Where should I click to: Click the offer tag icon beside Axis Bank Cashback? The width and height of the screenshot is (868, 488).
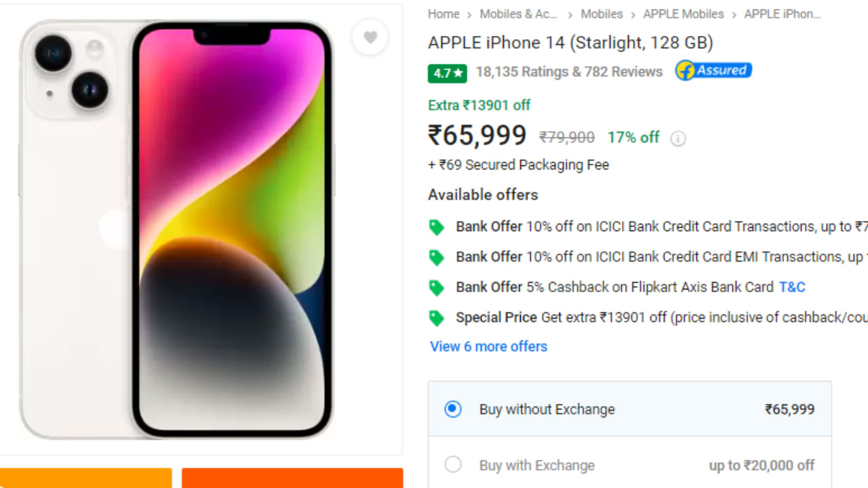437,287
